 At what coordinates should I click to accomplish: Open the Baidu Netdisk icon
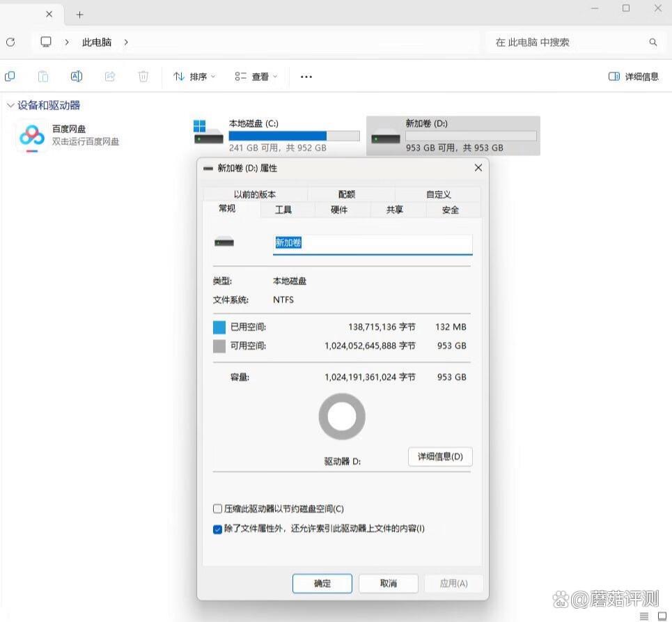tap(32, 136)
